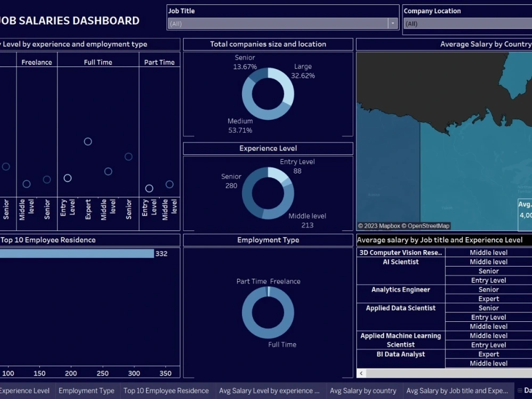This screenshot has height=399, width=532.
Task: Click the 'Employment Type' chart title
Action: click(x=268, y=240)
